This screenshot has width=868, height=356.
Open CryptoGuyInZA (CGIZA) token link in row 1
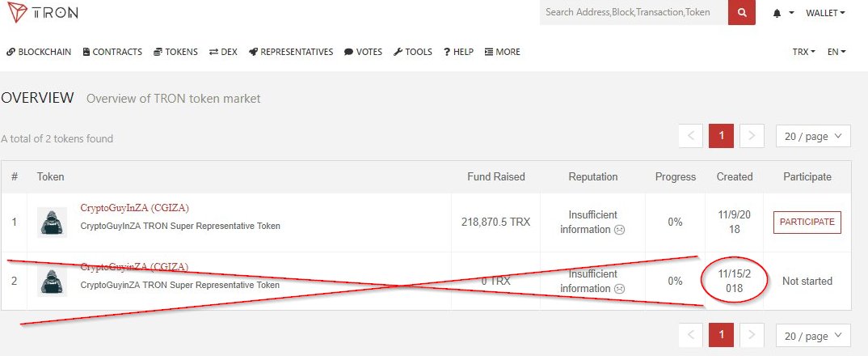point(134,208)
